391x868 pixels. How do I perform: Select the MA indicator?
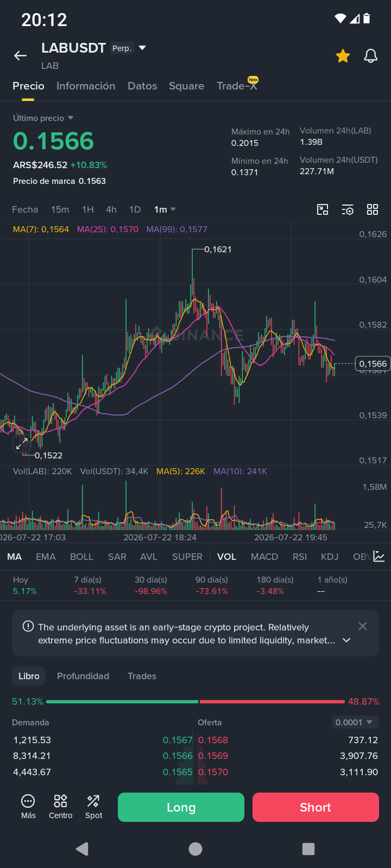pyautogui.click(x=15, y=557)
